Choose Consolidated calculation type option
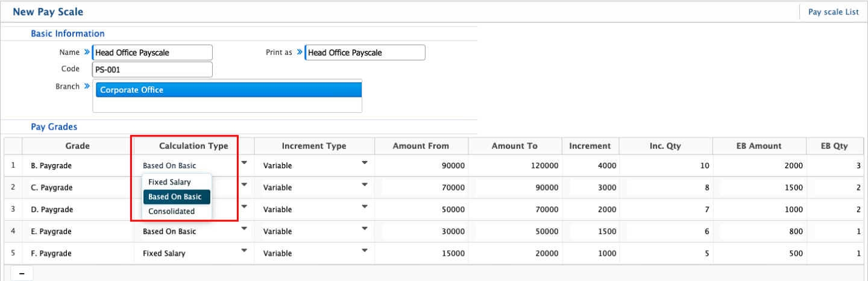Viewport: 868px width, 281px height. pos(172,212)
